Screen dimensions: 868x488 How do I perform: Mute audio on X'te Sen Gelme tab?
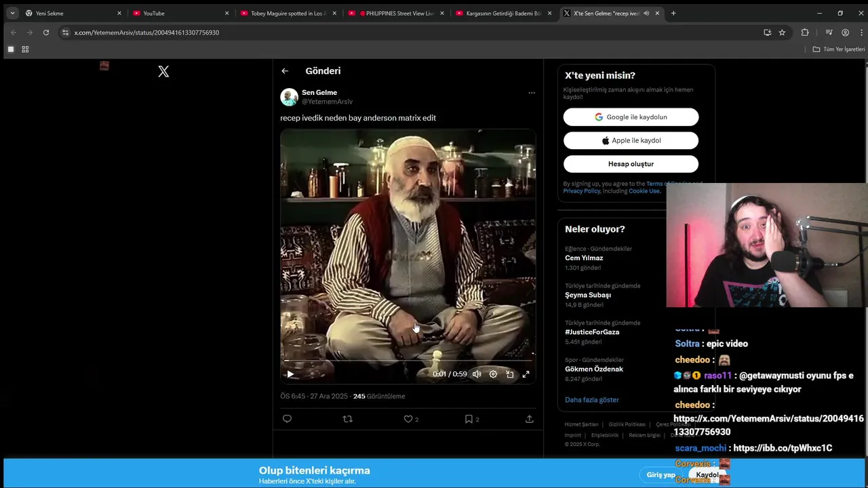pos(646,13)
